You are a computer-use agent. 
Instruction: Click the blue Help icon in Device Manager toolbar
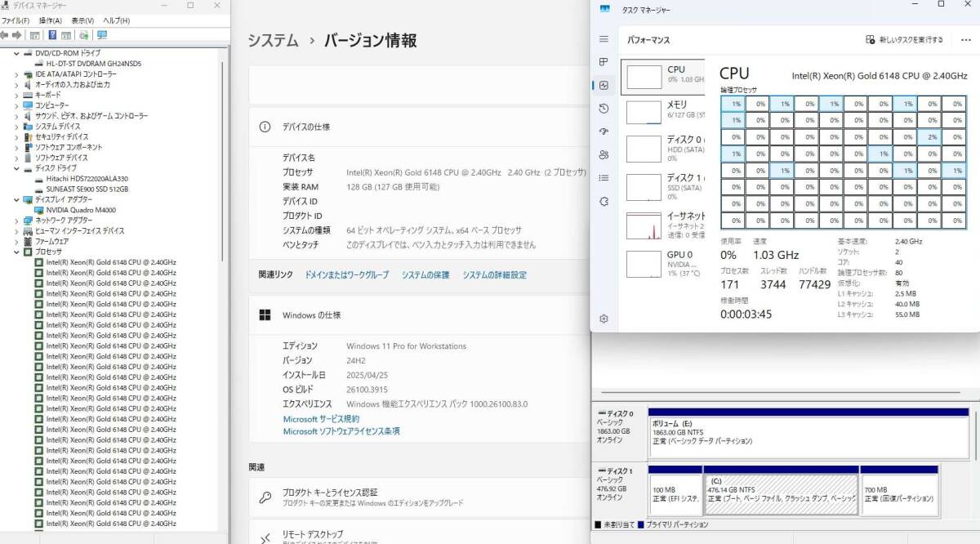52,35
